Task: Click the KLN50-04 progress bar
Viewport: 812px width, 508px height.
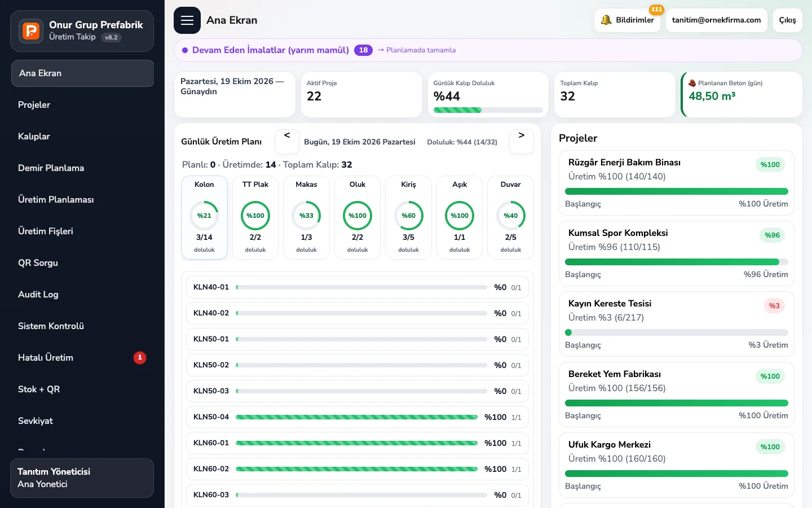Action: (x=356, y=417)
